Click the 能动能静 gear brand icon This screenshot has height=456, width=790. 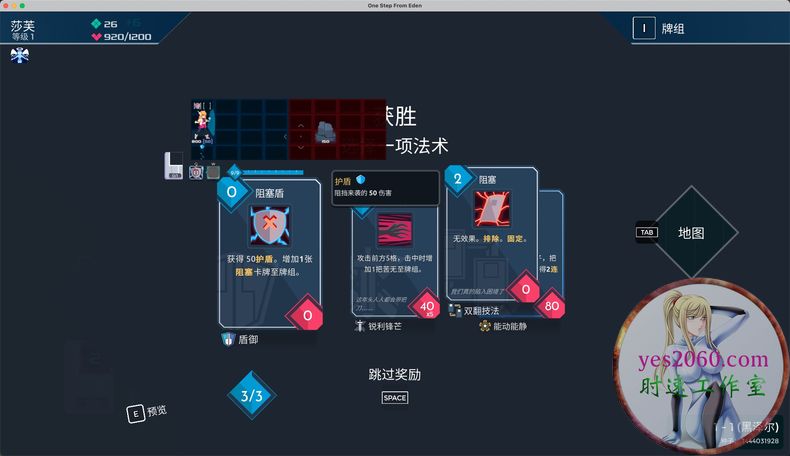click(x=485, y=326)
